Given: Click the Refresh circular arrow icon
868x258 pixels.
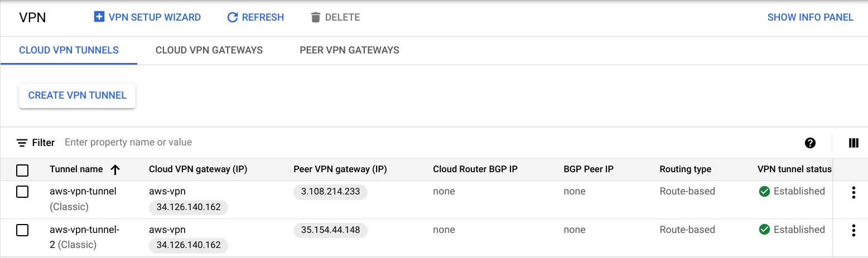Looking at the screenshot, I should (x=233, y=17).
